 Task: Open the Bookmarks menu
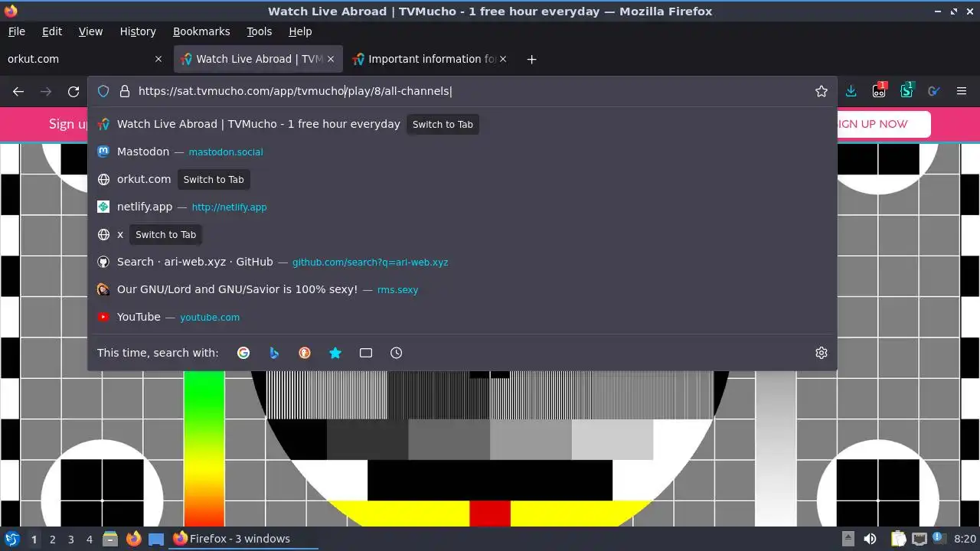pos(201,31)
